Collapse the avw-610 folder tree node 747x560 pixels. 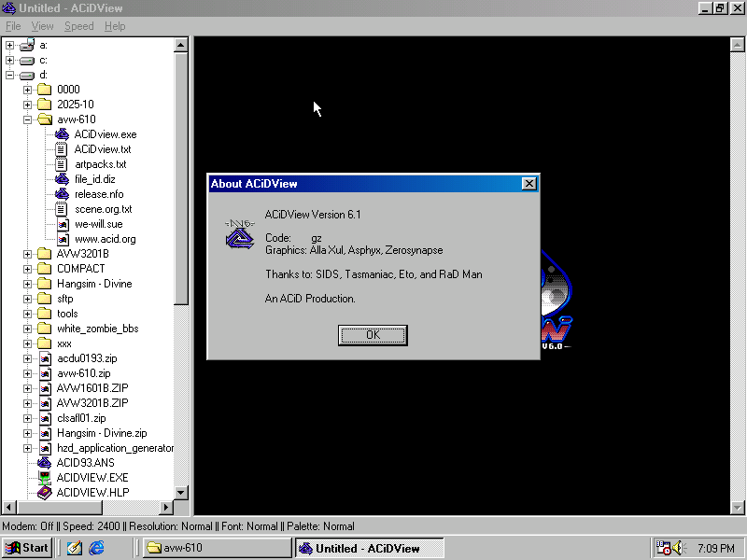click(x=28, y=119)
